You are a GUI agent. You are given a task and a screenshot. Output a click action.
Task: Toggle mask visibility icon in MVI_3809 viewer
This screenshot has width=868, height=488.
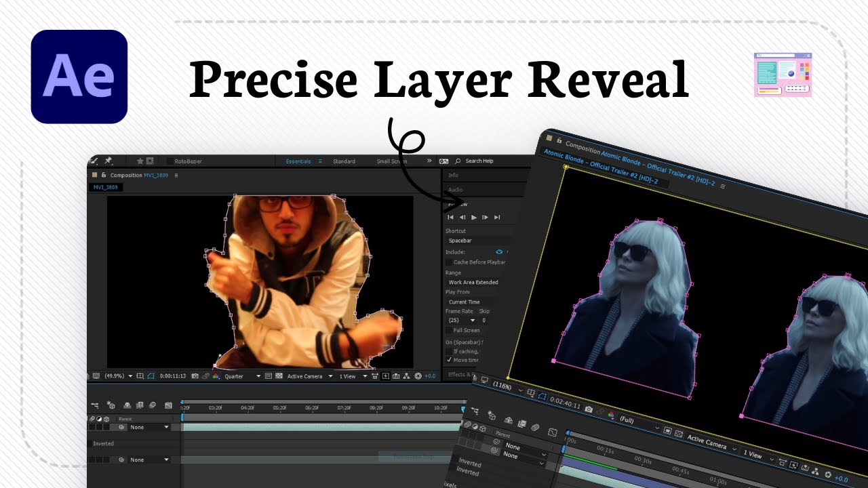click(x=151, y=376)
